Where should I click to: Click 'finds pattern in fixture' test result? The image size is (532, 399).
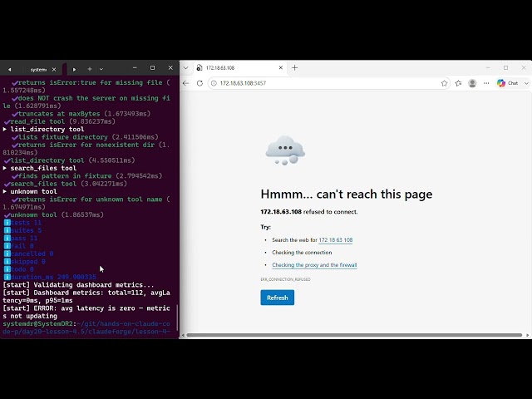[x=86, y=176]
